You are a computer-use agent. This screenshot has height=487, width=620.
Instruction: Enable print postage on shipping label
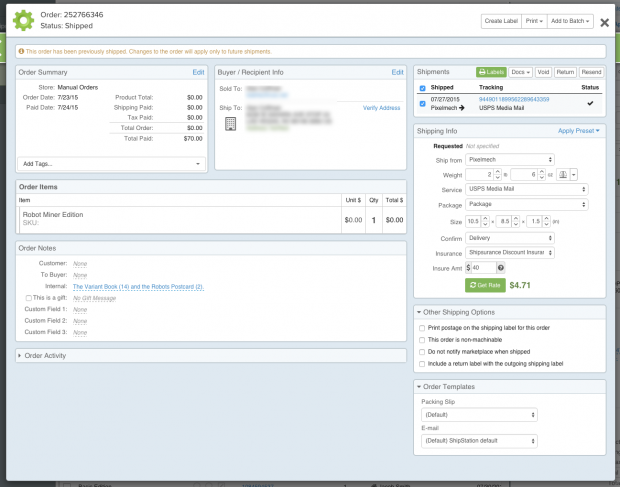pos(422,328)
